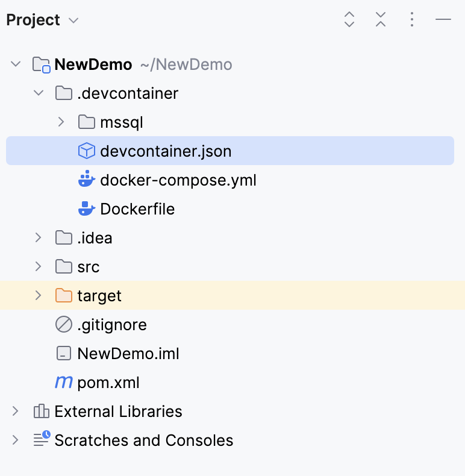465x476 pixels.
Task: Expand the mssql folder
Action: (61, 122)
